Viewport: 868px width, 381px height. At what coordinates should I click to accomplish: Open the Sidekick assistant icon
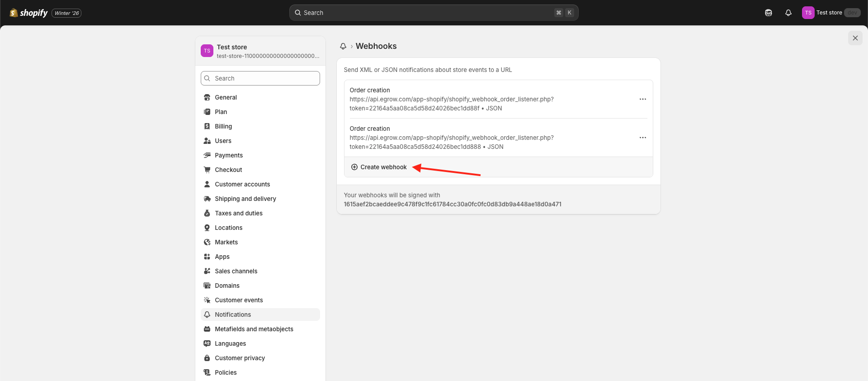(x=769, y=13)
